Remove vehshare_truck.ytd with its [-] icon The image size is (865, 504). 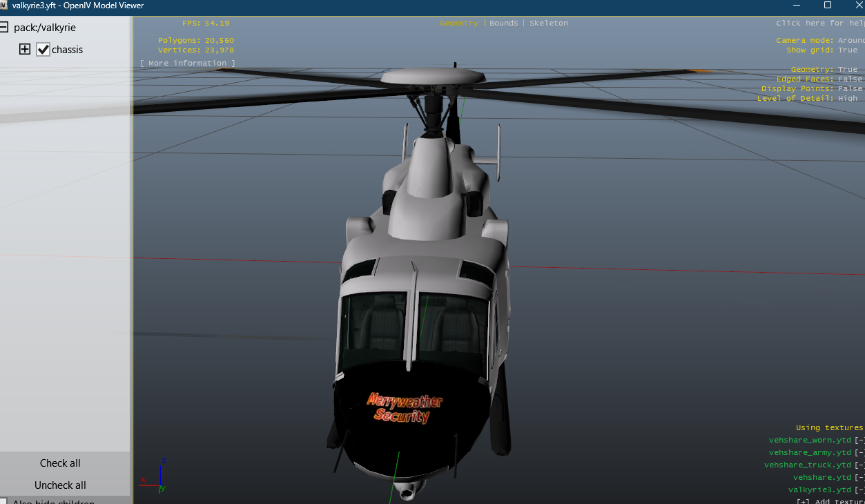(859, 465)
